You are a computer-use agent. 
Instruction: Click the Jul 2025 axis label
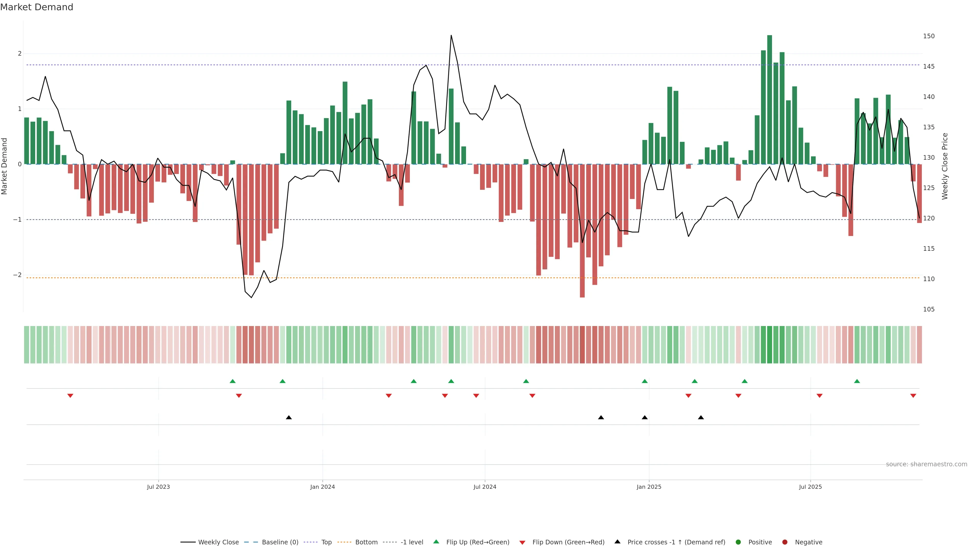pyautogui.click(x=810, y=487)
